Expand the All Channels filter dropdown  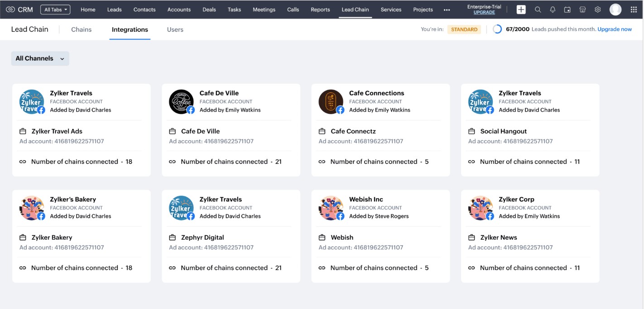click(40, 58)
